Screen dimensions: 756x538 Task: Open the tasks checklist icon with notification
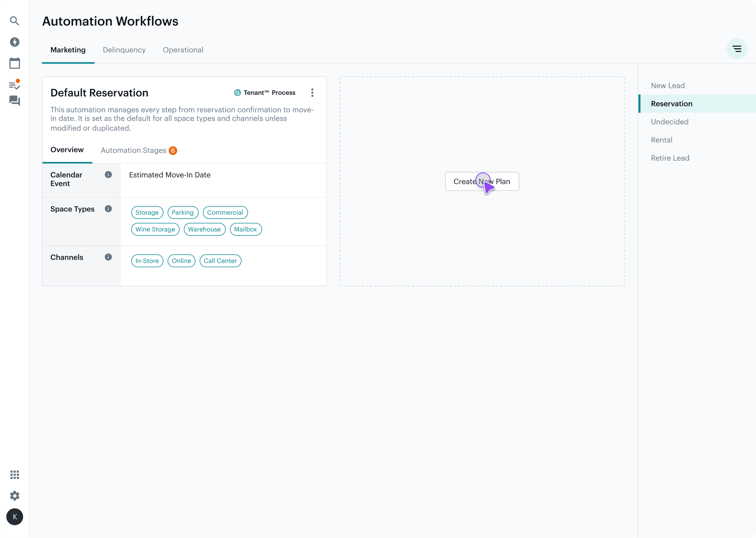point(14,85)
